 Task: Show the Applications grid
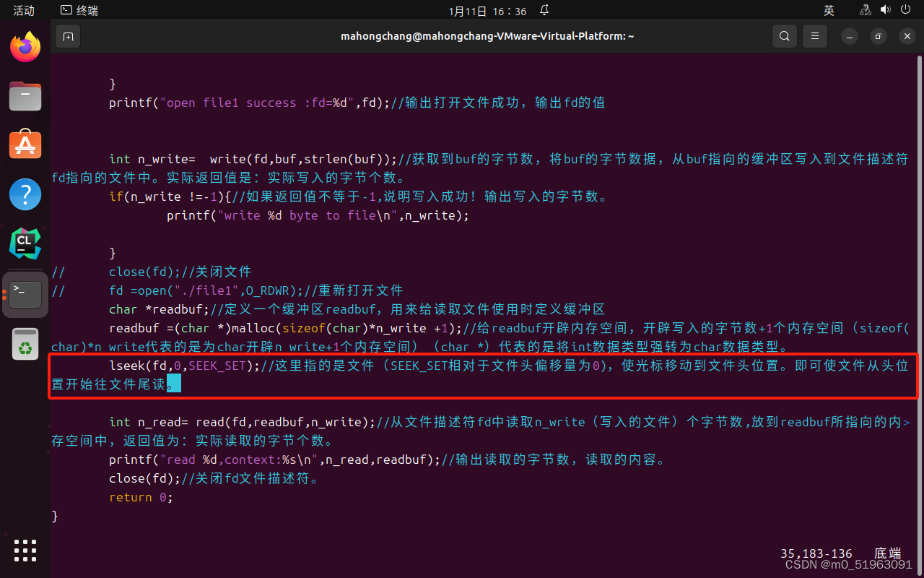coord(25,551)
